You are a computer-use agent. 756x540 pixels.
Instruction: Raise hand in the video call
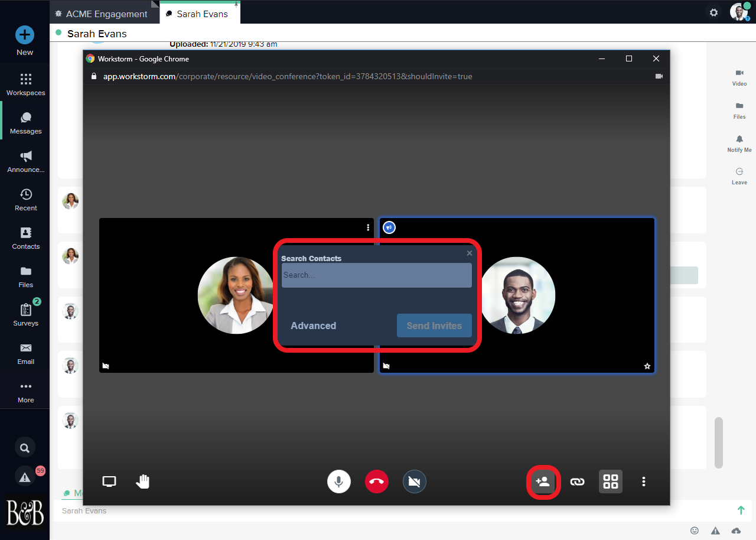(x=142, y=482)
